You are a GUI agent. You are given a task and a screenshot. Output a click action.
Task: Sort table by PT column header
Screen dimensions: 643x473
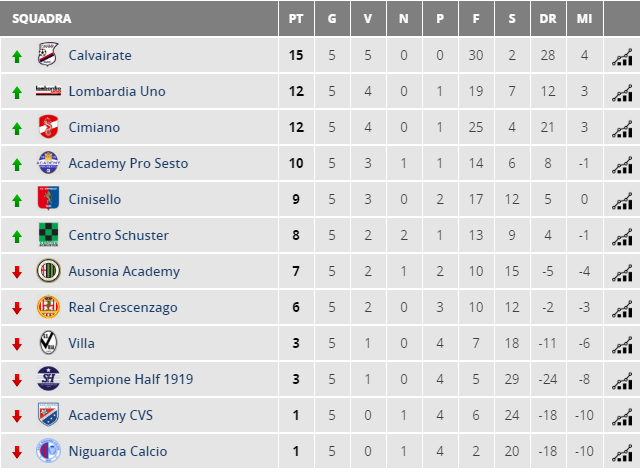(x=296, y=18)
